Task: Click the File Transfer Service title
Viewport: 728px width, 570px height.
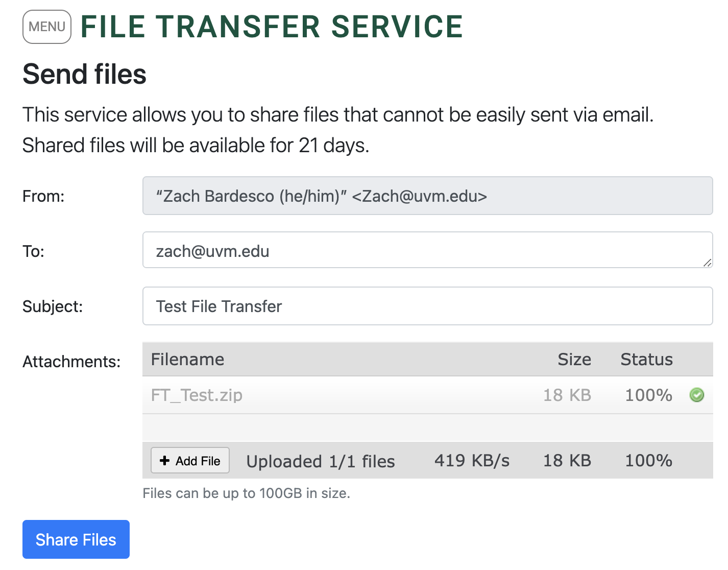Action: [272, 27]
